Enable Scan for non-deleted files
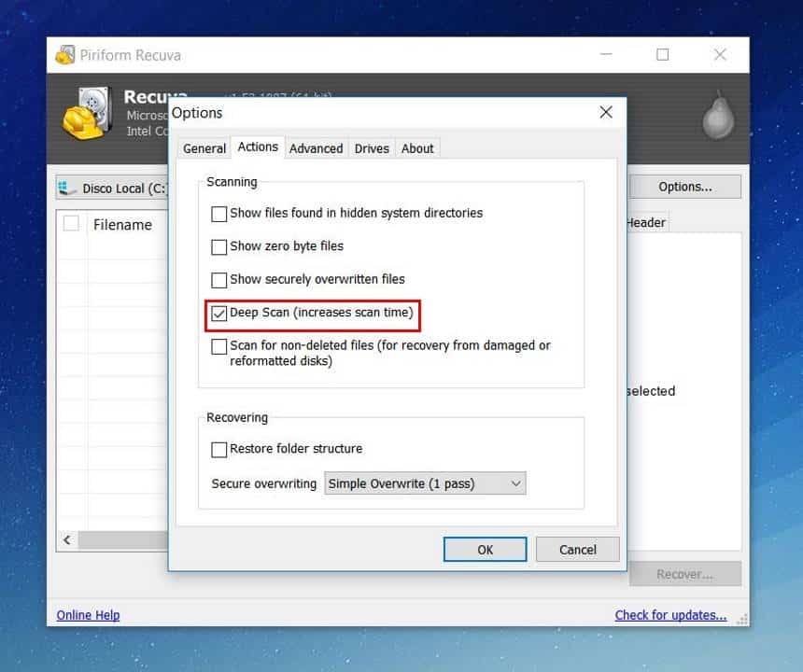 pos(219,346)
